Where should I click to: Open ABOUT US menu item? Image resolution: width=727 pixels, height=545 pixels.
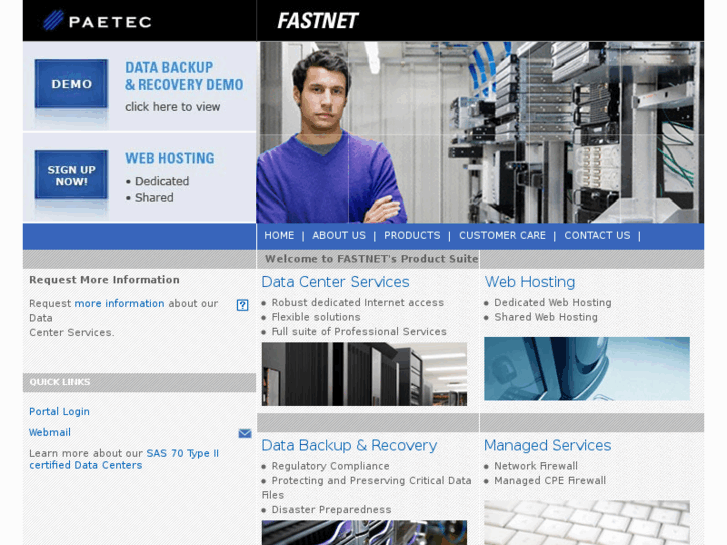tap(339, 236)
